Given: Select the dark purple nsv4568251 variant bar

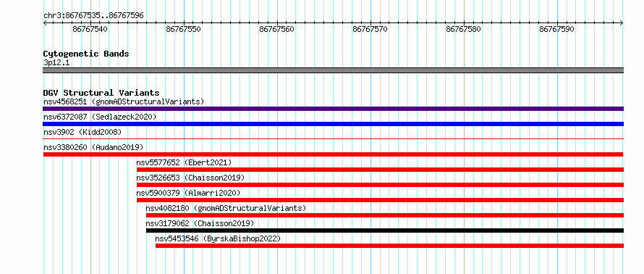Looking at the screenshot, I should (x=333, y=109).
